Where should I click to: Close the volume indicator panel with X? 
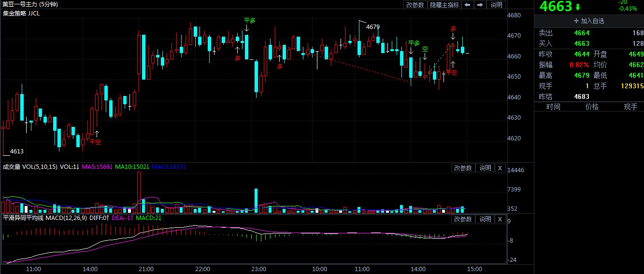tap(500, 168)
